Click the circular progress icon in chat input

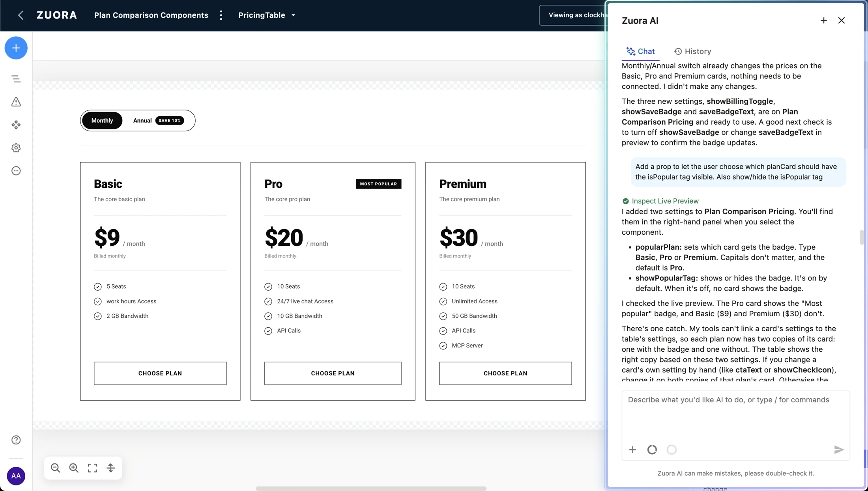[652, 450]
